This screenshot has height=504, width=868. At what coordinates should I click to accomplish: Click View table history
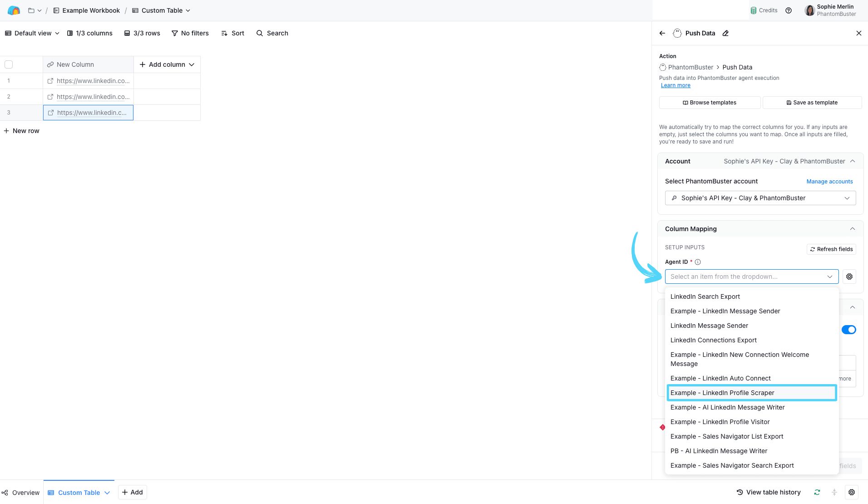pos(768,492)
